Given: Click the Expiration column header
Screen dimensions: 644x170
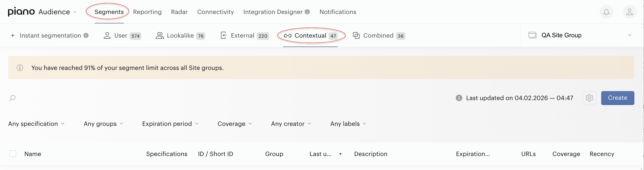Looking at the screenshot, I should tap(473, 154).
